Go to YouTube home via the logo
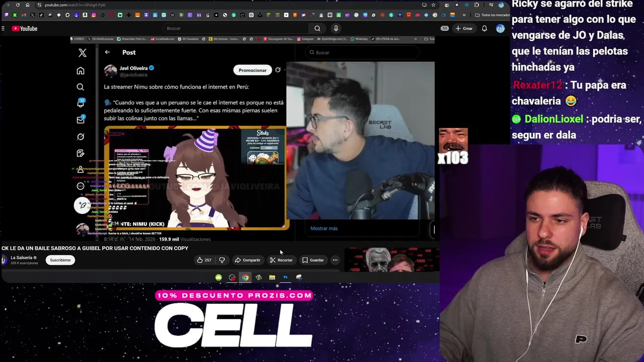 click(25, 29)
